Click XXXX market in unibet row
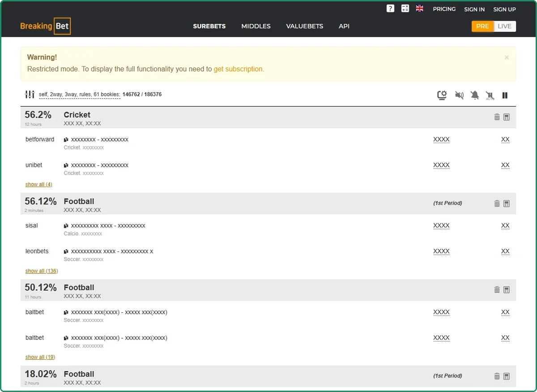 tap(441, 165)
